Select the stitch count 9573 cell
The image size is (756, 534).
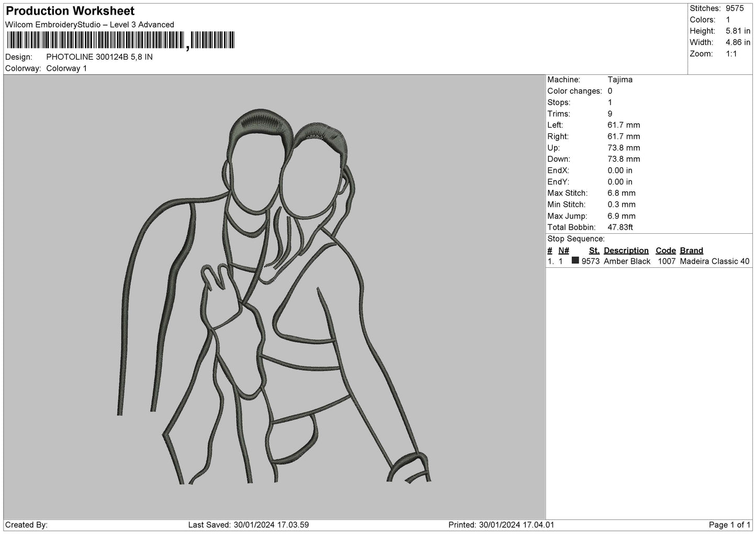click(591, 262)
